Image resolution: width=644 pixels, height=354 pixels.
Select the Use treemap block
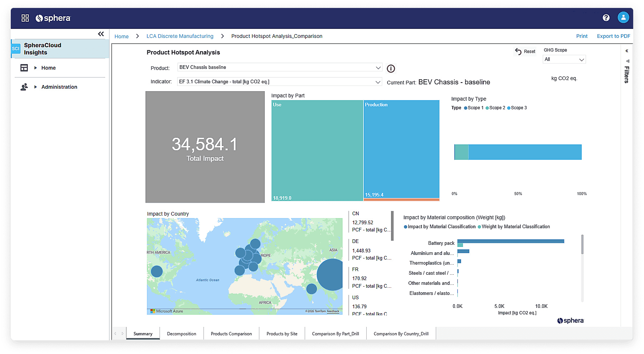(317, 150)
